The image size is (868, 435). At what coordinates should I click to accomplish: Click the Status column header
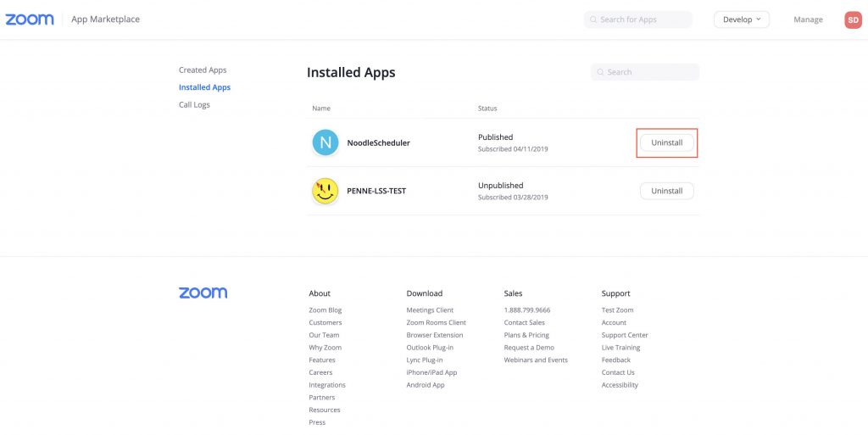point(487,109)
